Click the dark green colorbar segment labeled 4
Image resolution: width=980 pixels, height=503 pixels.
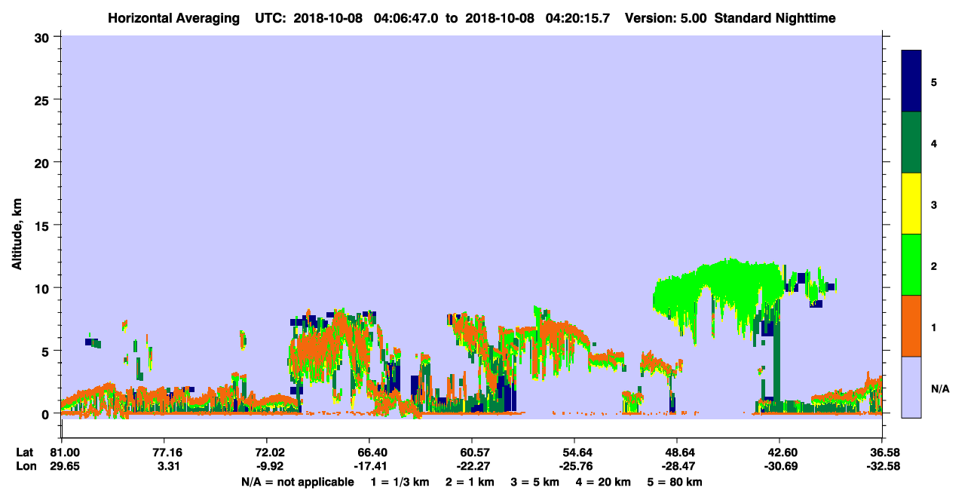pyautogui.click(x=911, y=143)
